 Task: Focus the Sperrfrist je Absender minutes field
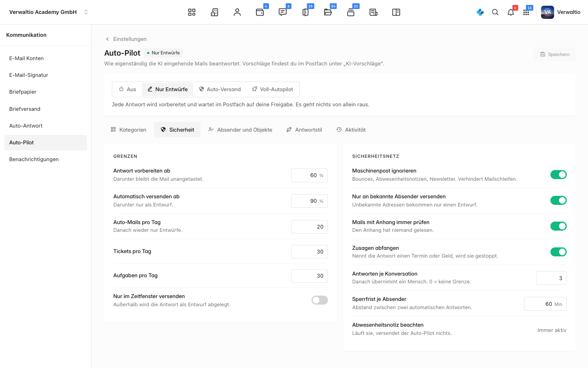click(x=545, y=304)
